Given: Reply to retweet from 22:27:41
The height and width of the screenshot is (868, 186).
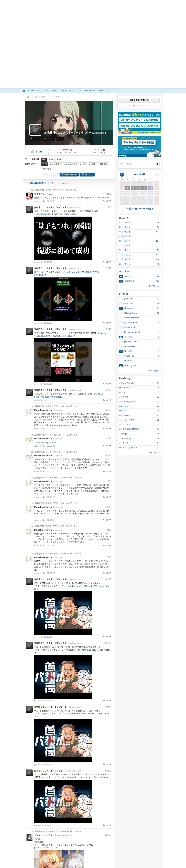Looking at the screenshot, I should click(104, 446).
